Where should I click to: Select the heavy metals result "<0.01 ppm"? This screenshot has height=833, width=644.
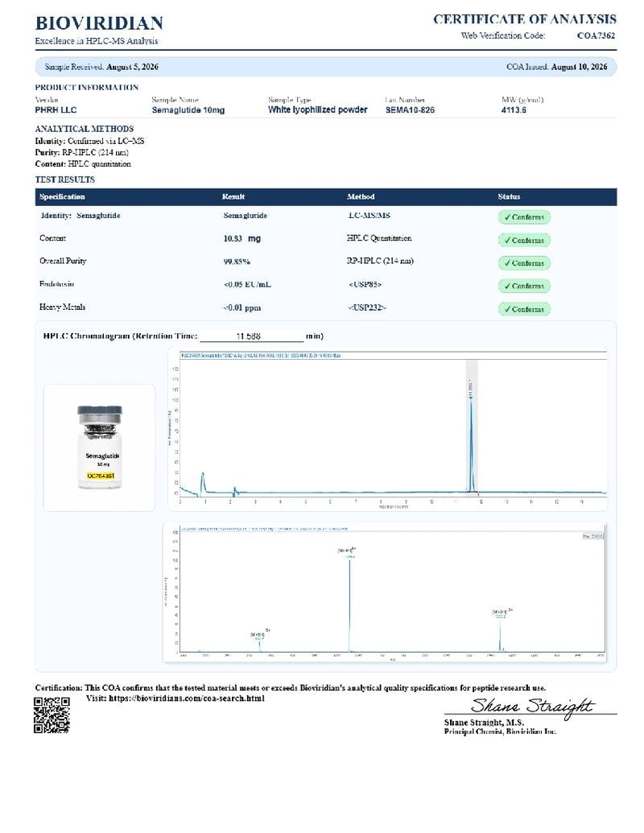point(242,307)
